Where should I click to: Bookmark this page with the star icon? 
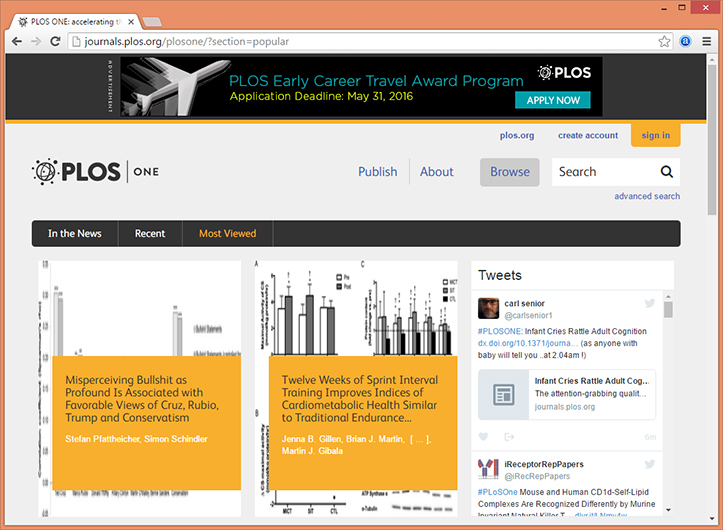tap(664, 42)
